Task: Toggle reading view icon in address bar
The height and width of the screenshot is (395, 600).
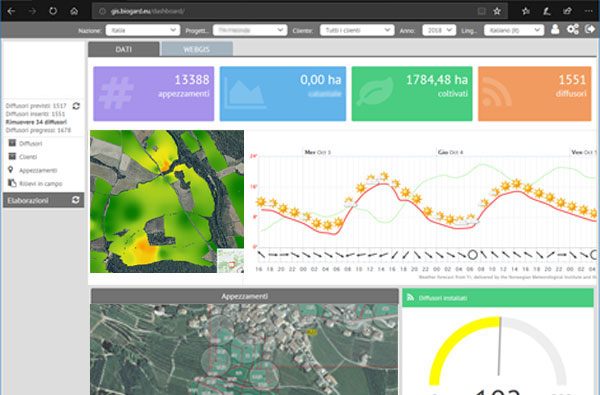Action: point(481,11)
